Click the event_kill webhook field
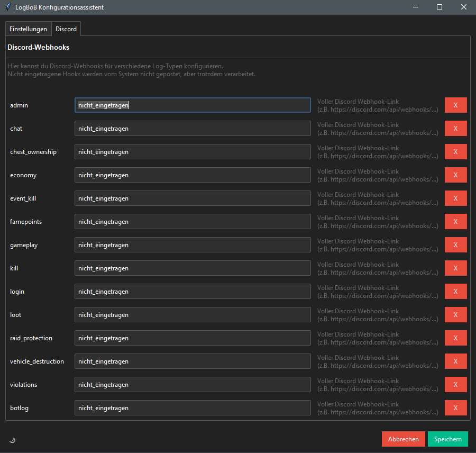476x453 pixels. [193, 198]
